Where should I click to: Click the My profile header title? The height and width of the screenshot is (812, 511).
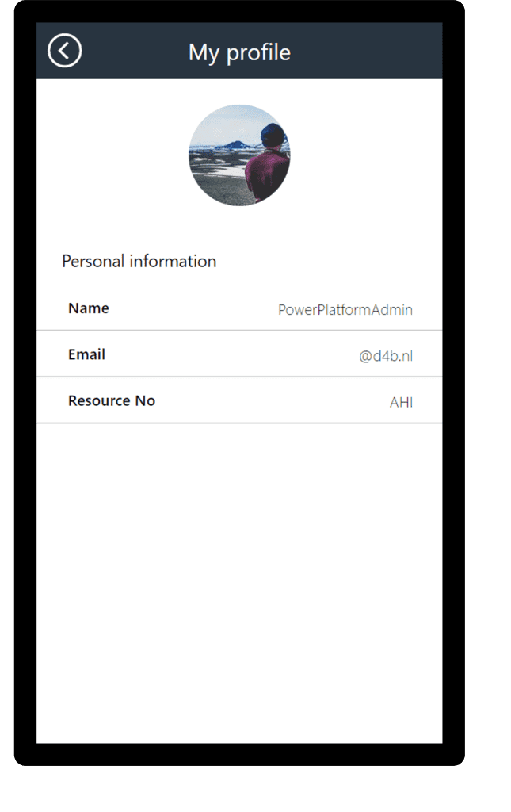click(x=239, y=52)
